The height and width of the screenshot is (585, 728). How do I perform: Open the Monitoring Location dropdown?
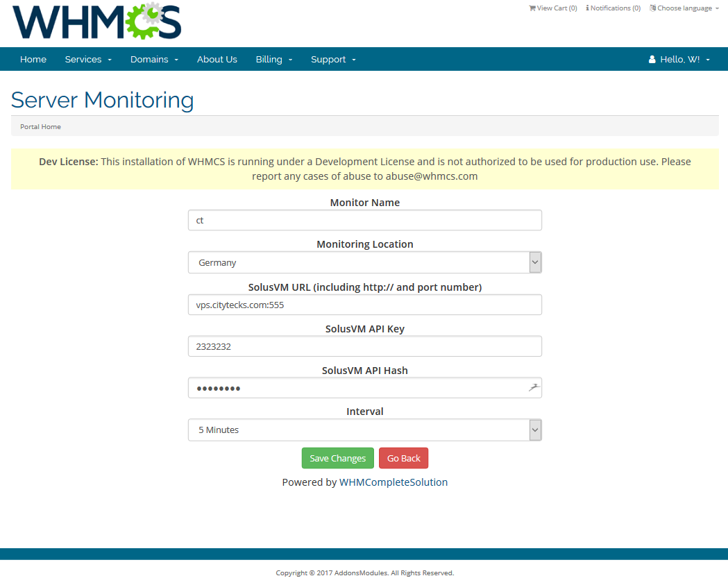point(365,262)
